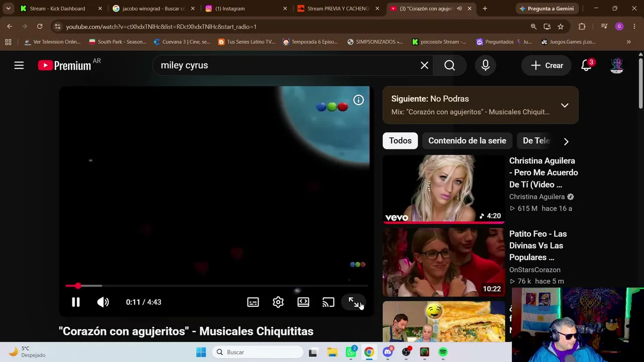Open a new browser tab
The width and height of the screenshot is (644, 362).
(x=485, y=9)
